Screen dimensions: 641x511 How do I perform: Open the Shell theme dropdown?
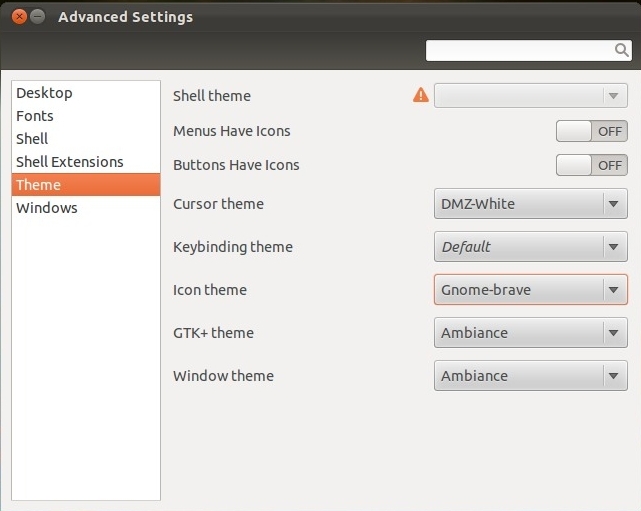click(x=531, y=96)
